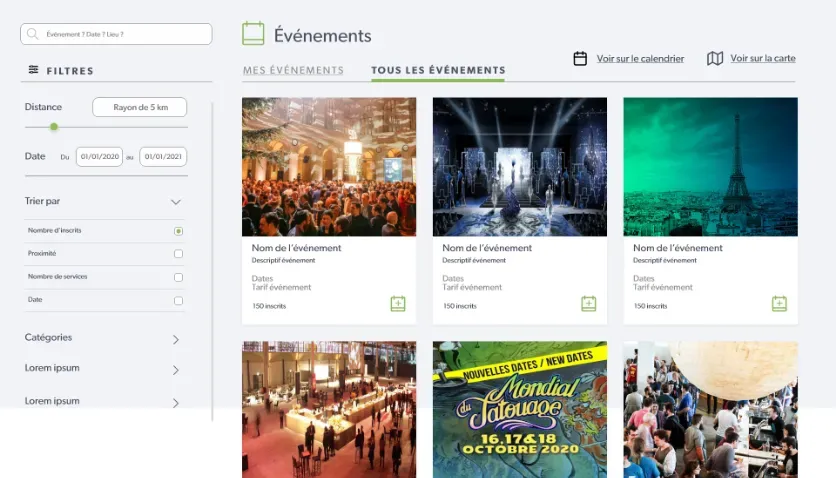Open the Mondial du Tatouage poster
This screenshot has width=836, height=478.
click(x=520, y=410)
